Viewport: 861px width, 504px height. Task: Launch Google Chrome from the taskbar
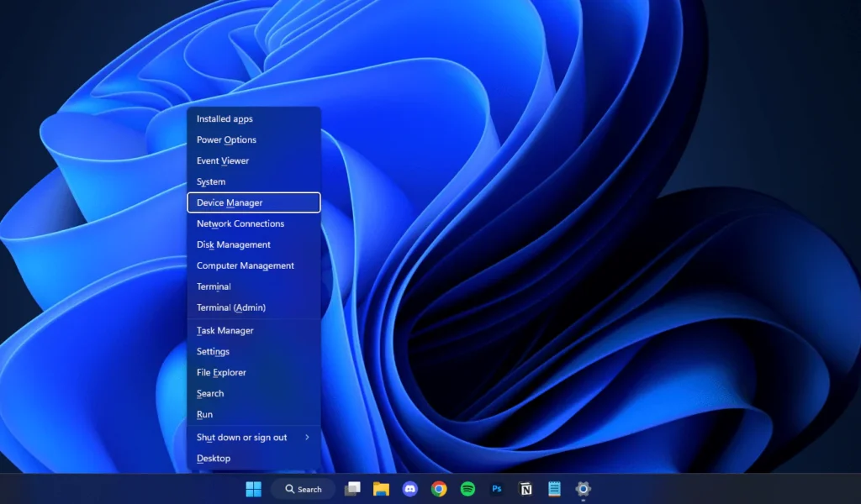pyautogui.click(x=439, y=489)
